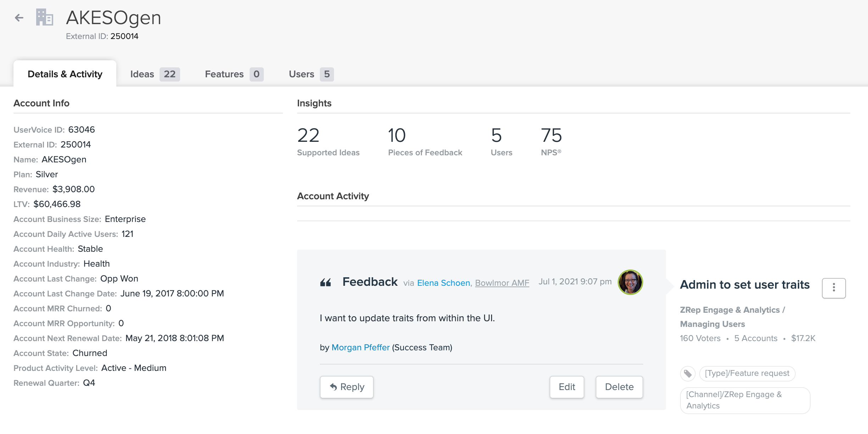Click the [Type]/Feature request label
The image size is (868, 434).
point(747,373)
